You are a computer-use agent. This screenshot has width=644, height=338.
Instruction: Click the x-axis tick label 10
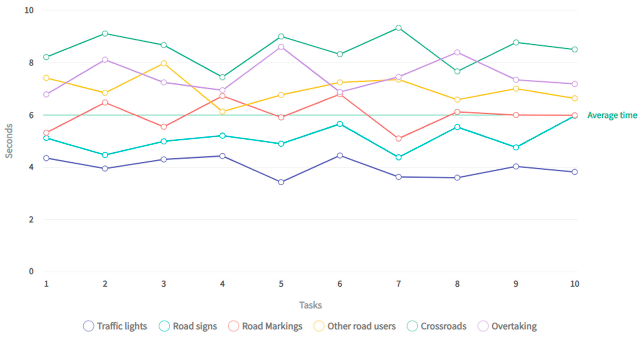coord(575,284)
